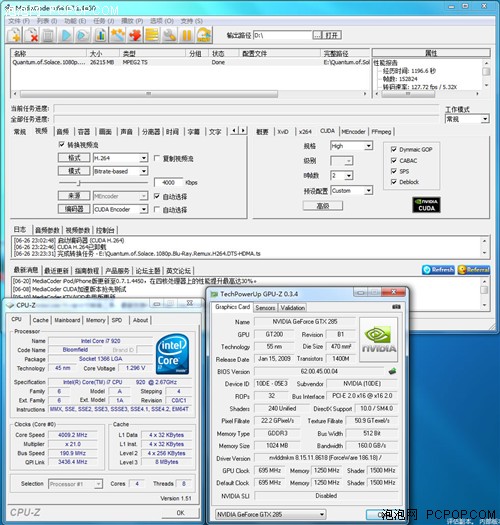
Task: Click the output path field showing D:\
Action: pyautogui.click(x=283, y=35)
